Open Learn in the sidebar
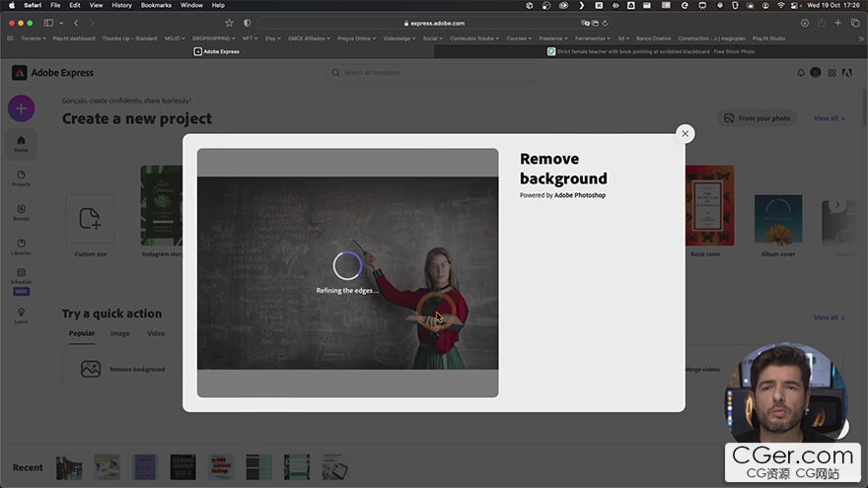 pos(21,315)
